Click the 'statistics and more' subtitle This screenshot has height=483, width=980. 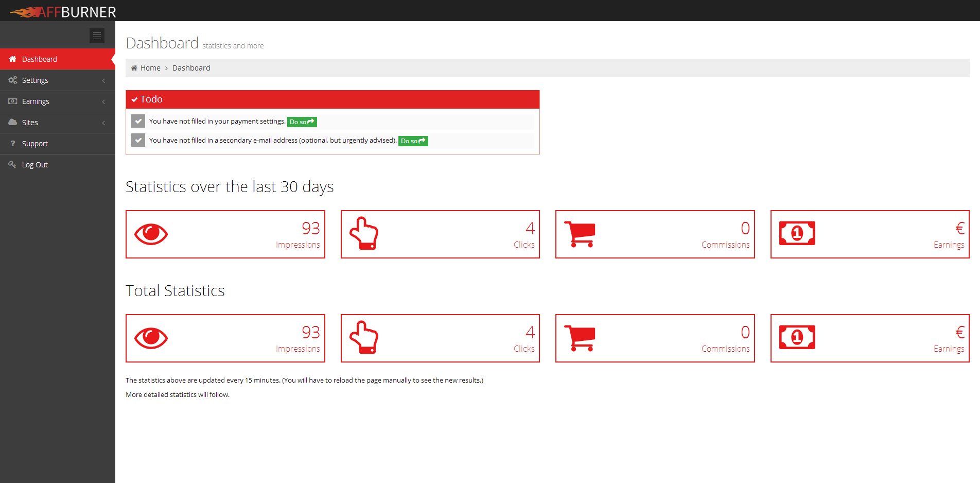pyautogui.click(x=233, y=46)
